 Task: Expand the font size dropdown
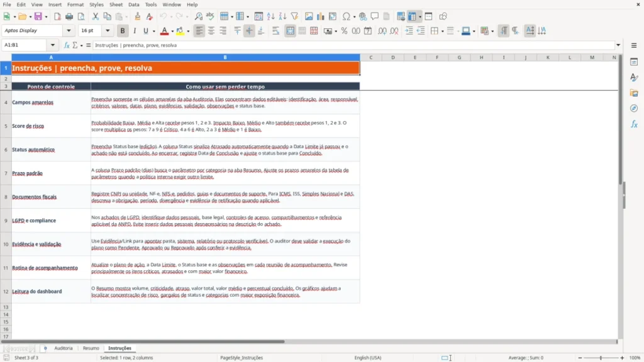click(x=108, y=30)
